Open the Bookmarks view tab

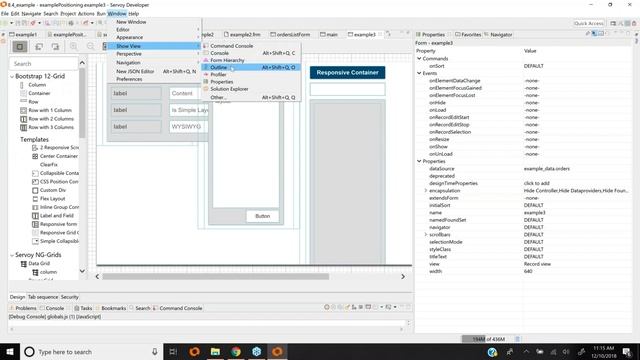point(111,308)
